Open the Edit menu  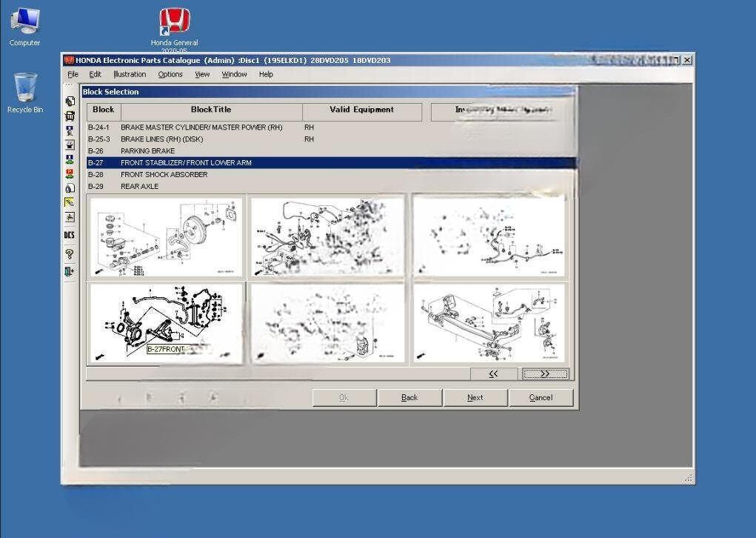coord(95,74)
